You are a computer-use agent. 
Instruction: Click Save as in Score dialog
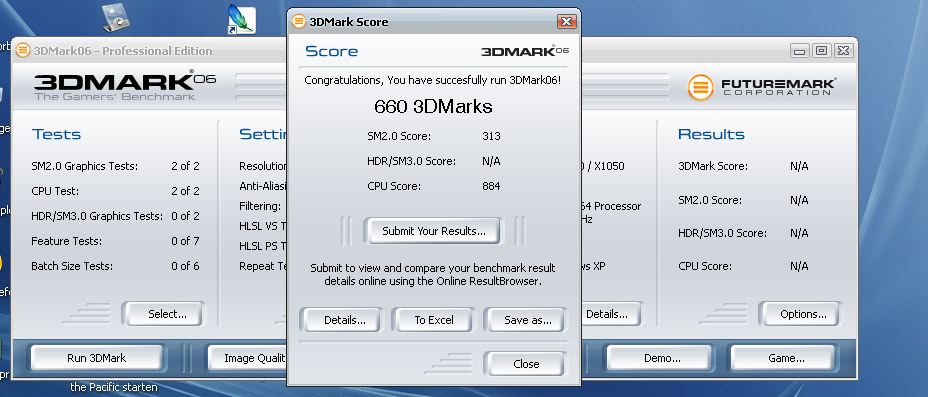[527, 320]
